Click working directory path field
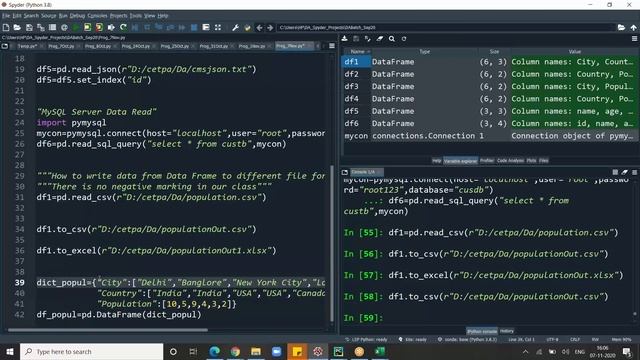640x360 pixels. tap(446, 27)
